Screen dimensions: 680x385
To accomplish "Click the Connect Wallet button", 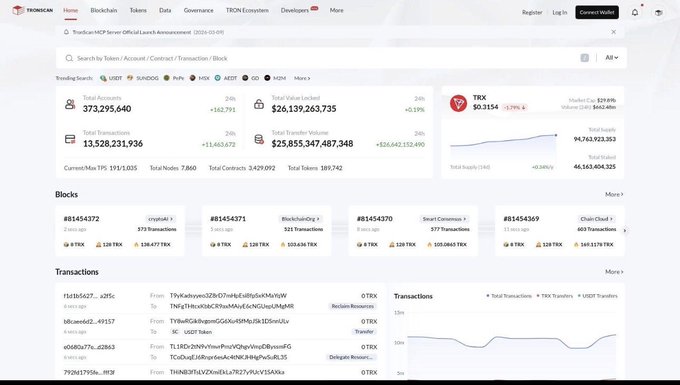I will 597,12.
